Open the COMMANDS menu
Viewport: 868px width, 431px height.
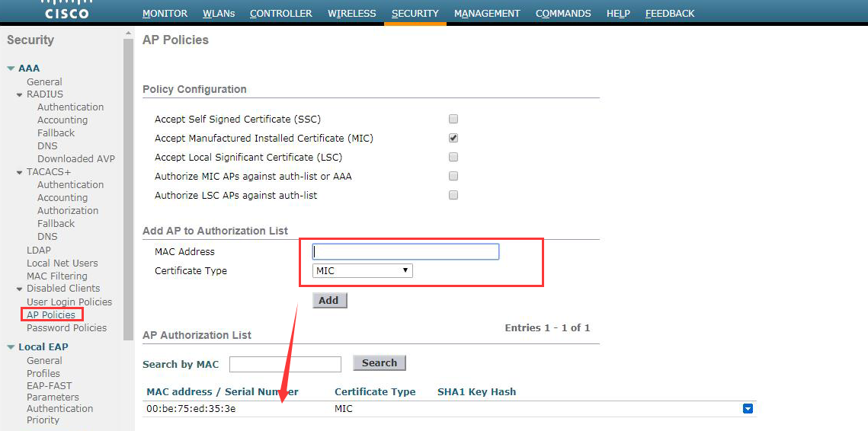(x=563, y=13)
